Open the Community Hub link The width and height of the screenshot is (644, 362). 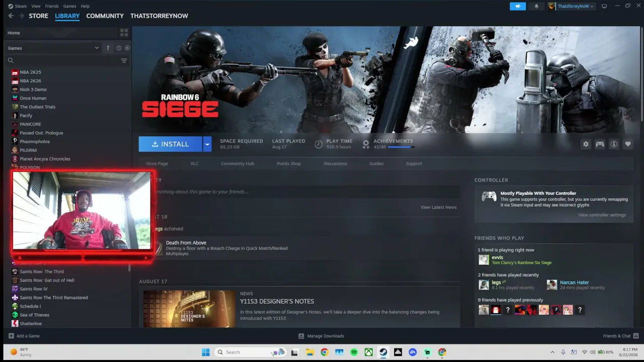237,163
